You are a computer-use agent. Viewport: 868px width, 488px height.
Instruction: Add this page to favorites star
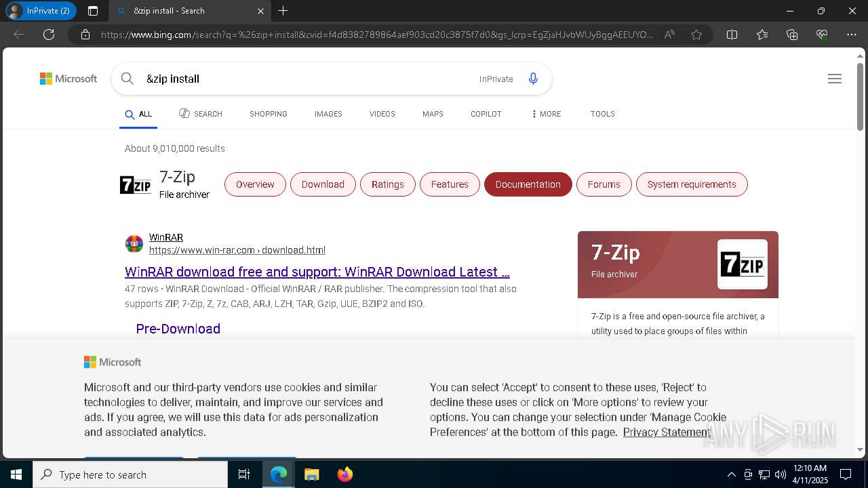coord(696,35)
